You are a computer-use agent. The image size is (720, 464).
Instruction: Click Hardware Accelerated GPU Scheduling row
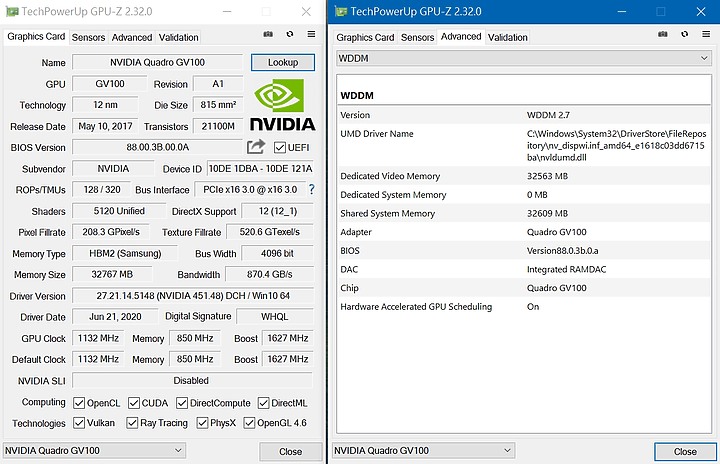click(x=523, y=306)
